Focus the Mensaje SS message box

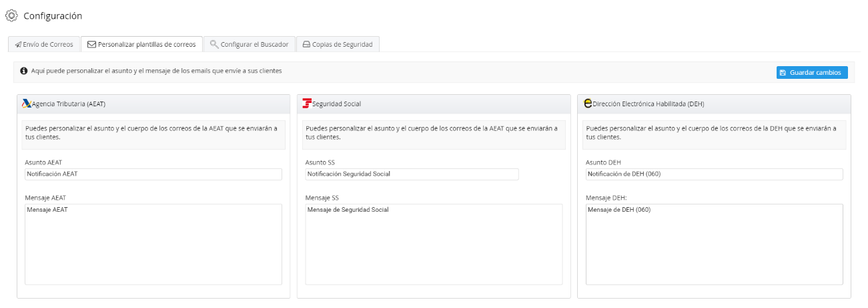434,245
